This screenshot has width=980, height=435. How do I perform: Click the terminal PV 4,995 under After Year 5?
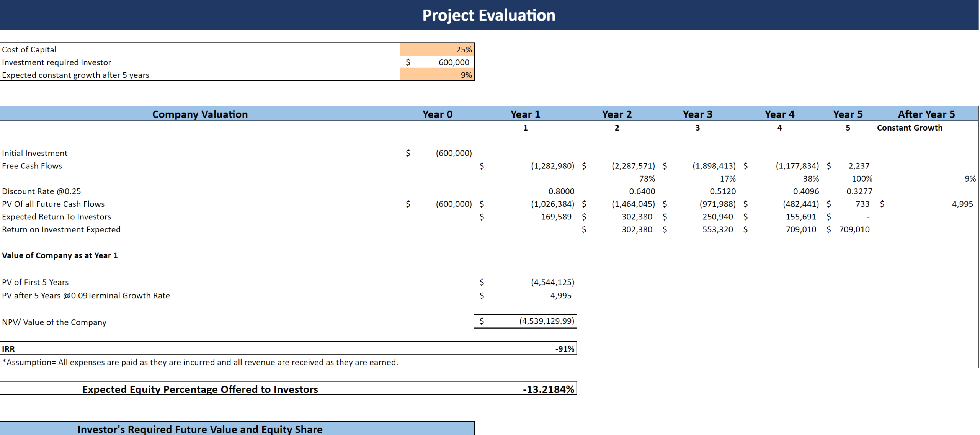(x=962, y=204)
